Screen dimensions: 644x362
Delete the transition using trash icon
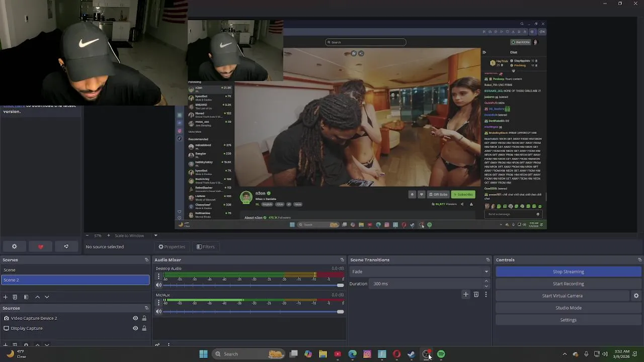pyautogui.click(x=476, y=294)
